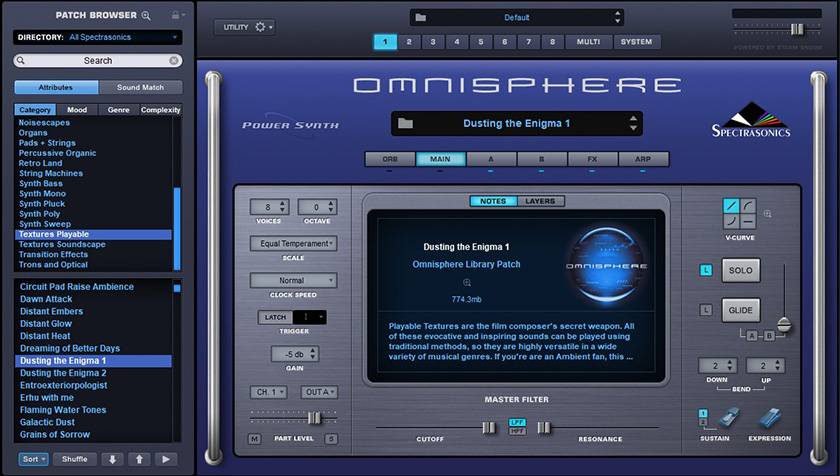Solo the part with S button
Image resolution: width=840 pixels, height=476 pixels.
331,439
